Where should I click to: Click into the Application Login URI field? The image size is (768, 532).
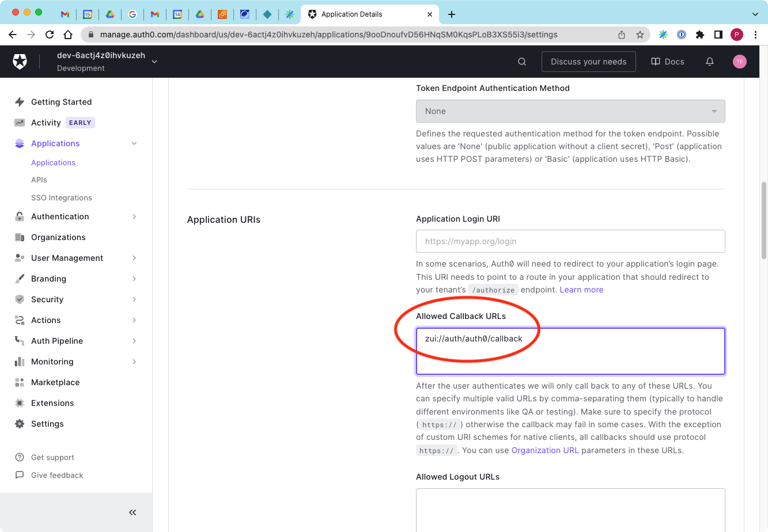pos(570,241)
